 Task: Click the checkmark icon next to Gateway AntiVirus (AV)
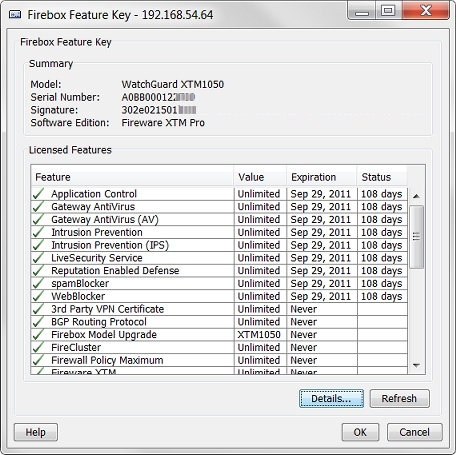pos(38,219)
